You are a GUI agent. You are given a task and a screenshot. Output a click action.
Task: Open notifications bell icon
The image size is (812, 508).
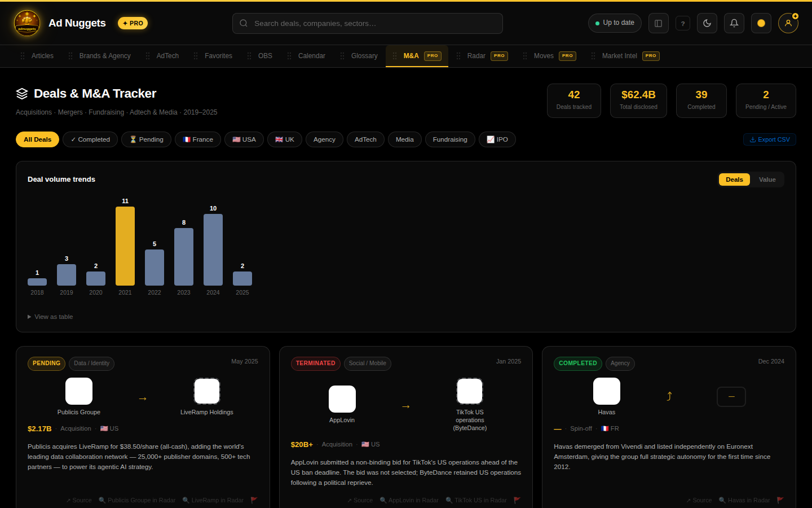coord(734,23)
